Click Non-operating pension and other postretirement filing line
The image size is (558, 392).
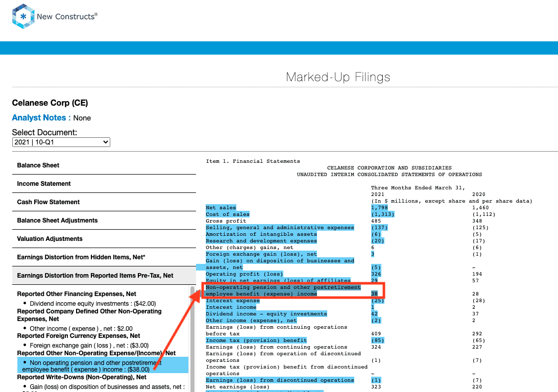[283, 290]
